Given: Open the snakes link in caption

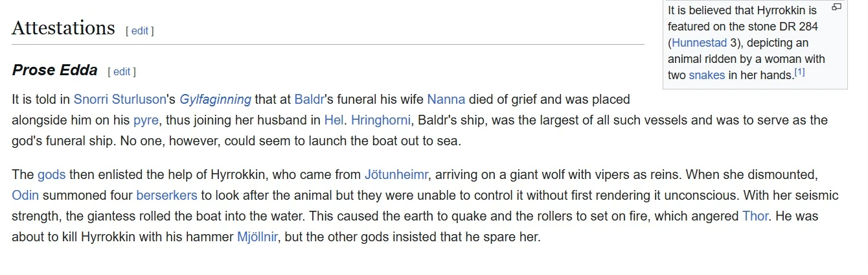Looking at the screenshot, I should (x=707, y=75).
